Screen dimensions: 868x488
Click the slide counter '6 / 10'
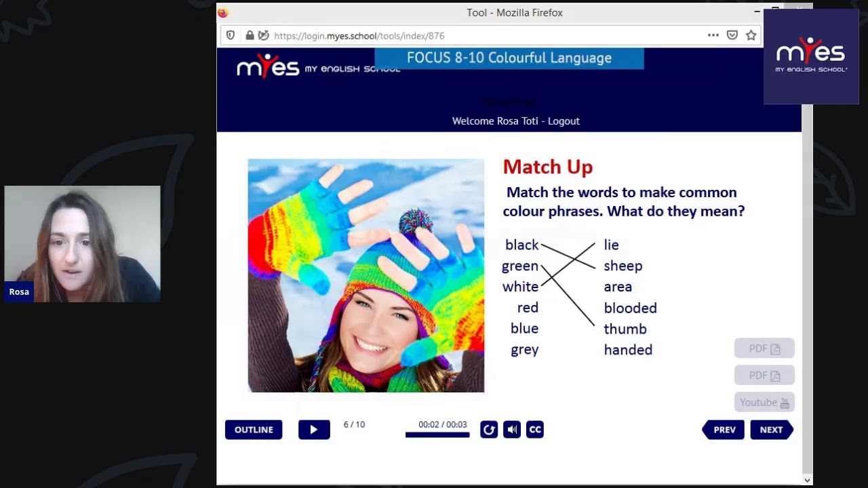354,424
